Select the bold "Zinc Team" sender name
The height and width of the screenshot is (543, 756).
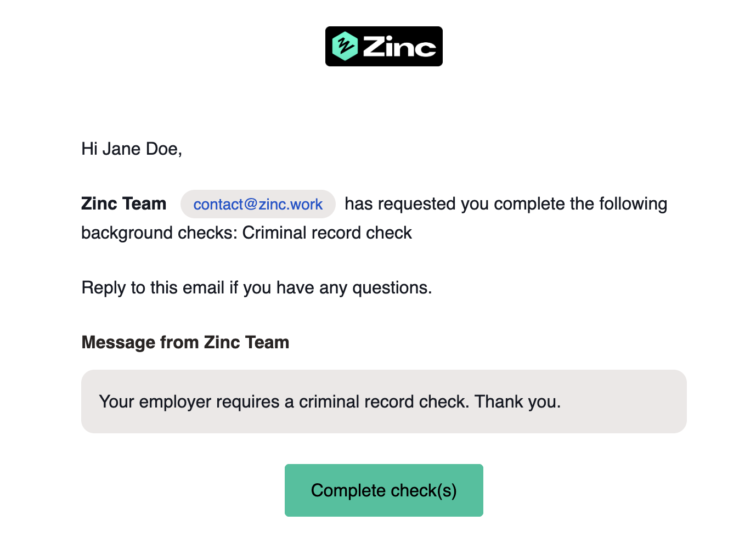tap(123, 203)
